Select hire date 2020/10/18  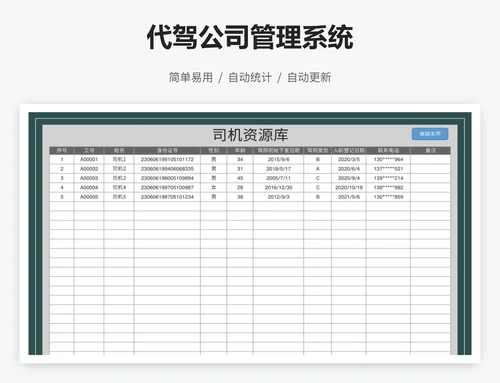click(x=349, y=188)
